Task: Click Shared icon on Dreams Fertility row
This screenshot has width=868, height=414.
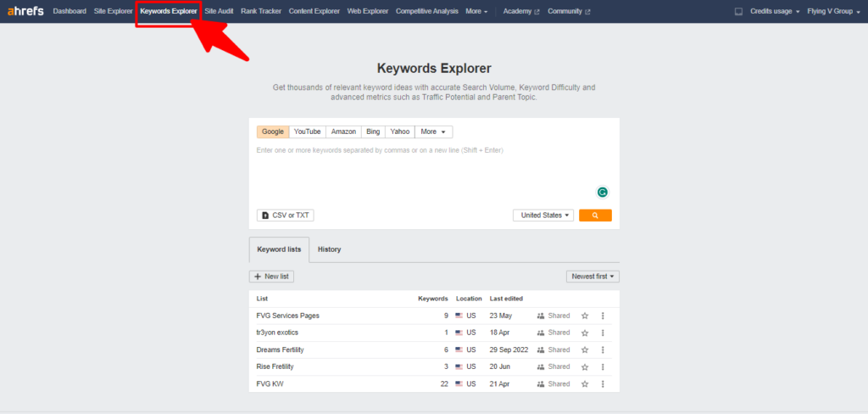Action: click(541, 350)
